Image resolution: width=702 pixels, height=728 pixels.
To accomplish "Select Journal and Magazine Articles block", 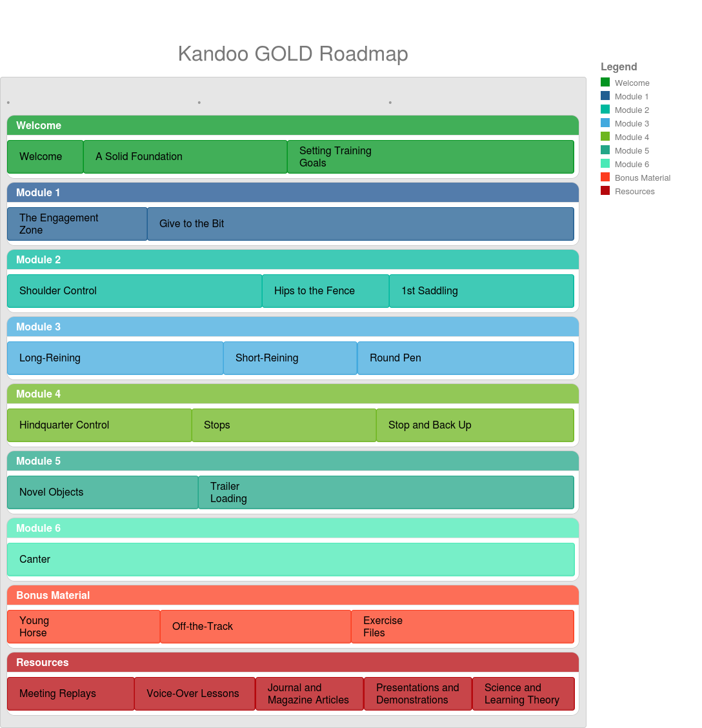I will click(310, 694).
